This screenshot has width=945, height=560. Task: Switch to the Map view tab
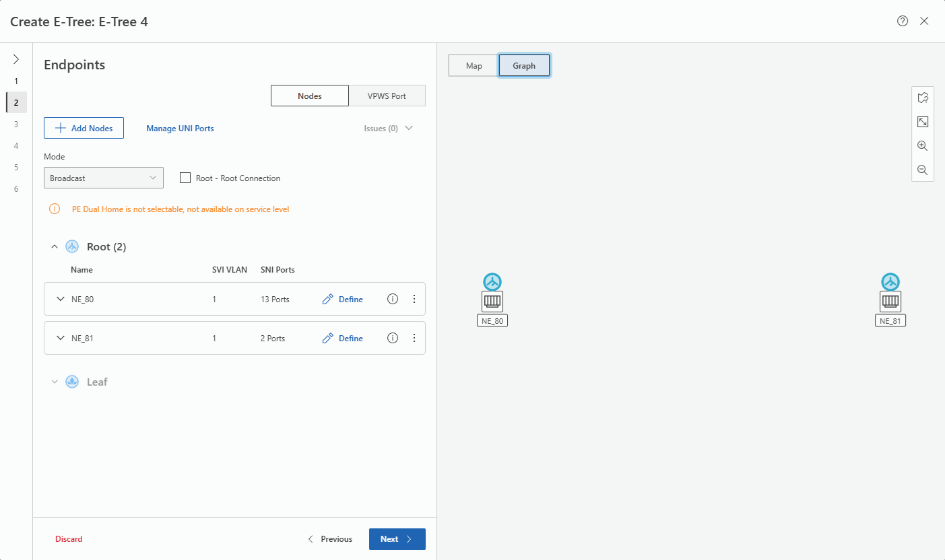coord(474,65)
